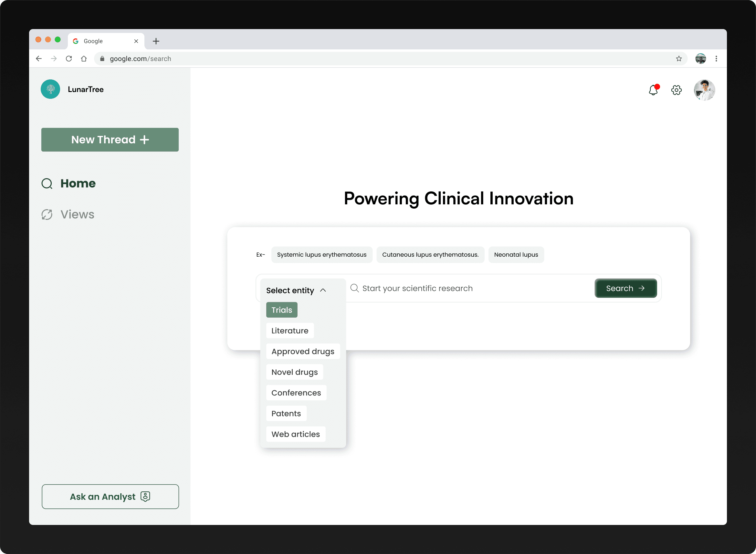Click the browser home icon
This screenshot has height=554, width=756.
pyautogui.click(x=84, y=59)
